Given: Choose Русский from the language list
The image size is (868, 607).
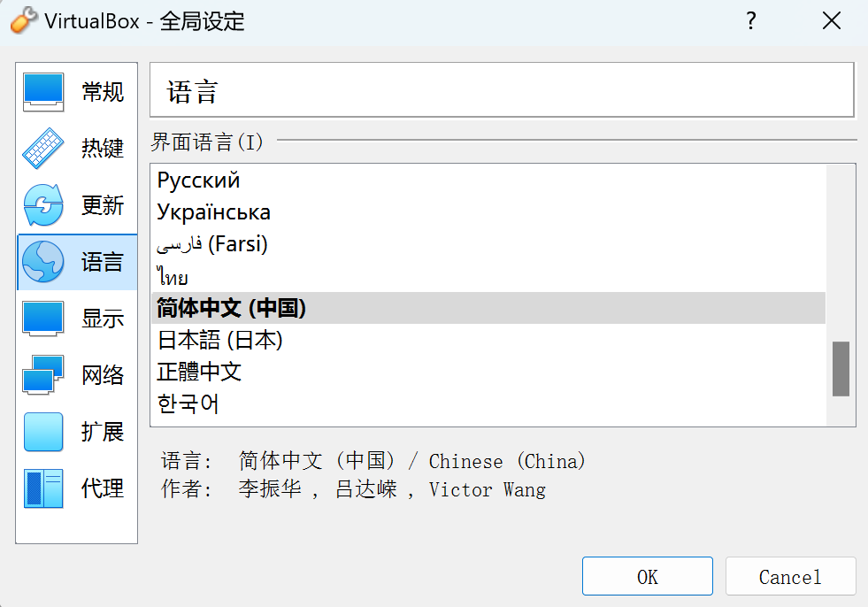Looking at the screenshot, I should (x=488, y=181).
